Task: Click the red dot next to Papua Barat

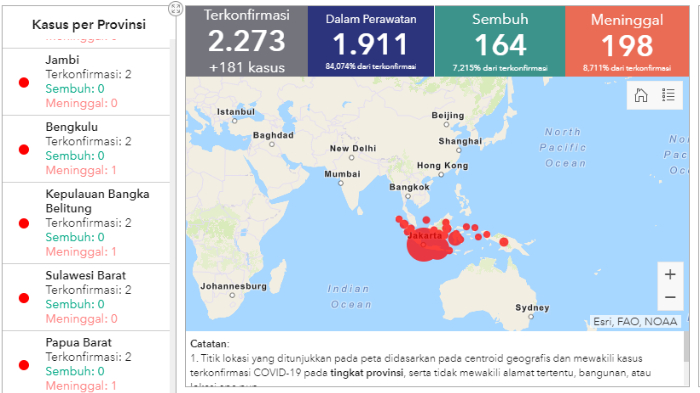Action: pos(24,365)
